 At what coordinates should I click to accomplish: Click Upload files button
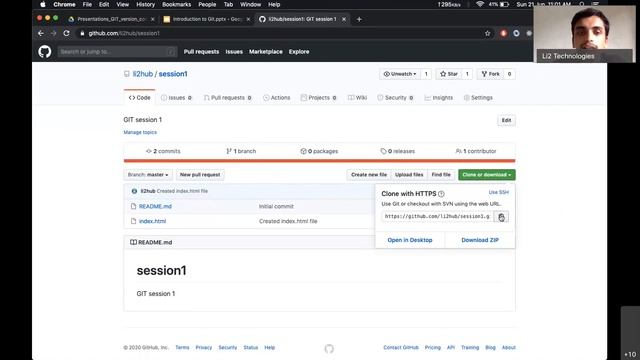409,175
